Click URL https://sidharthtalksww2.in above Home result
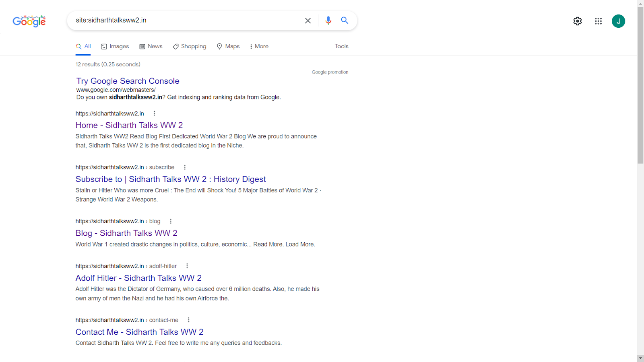 109,113
